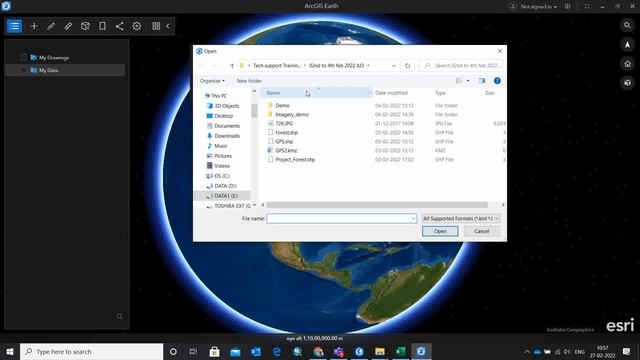This screenshot has height=360, width=640.
Task: Toggle full screen icon in title bar
Action: click(587, 7)
